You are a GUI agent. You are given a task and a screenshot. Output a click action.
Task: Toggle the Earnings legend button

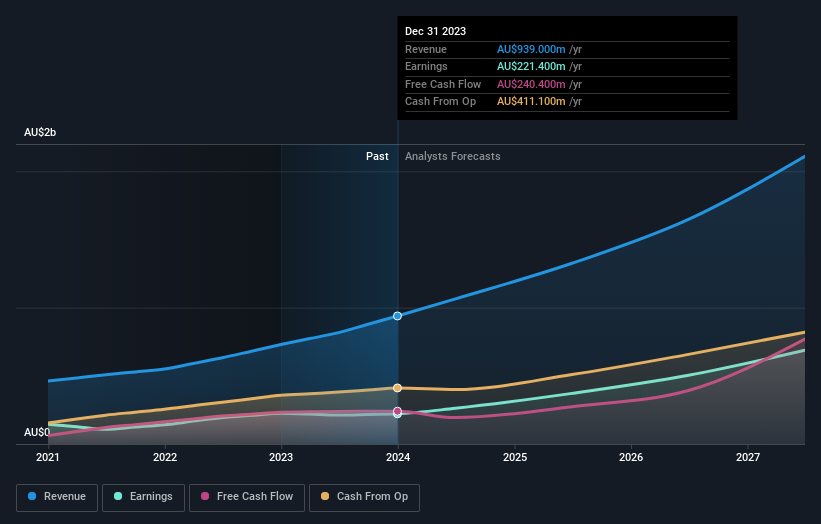coord(143,497)
